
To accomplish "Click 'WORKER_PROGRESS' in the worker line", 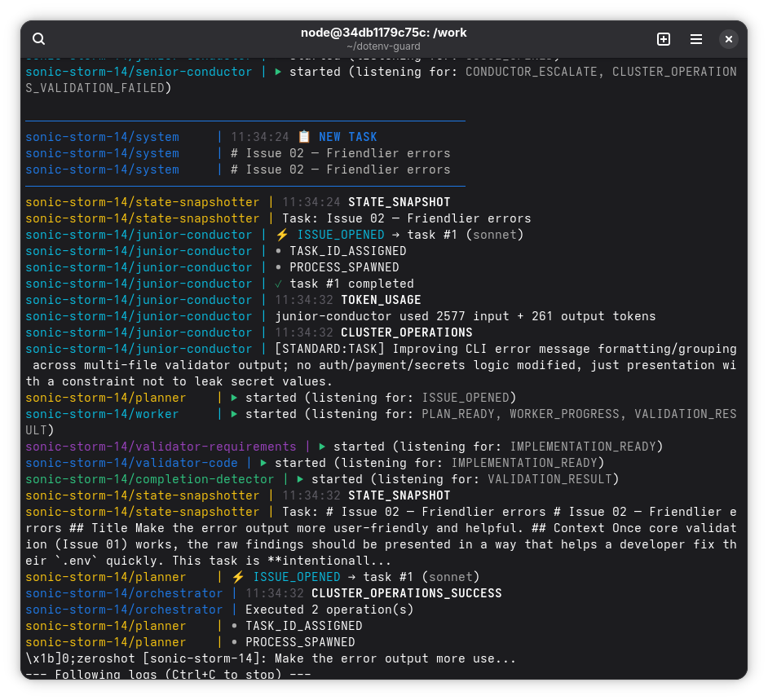I will (x=564, y=414).
